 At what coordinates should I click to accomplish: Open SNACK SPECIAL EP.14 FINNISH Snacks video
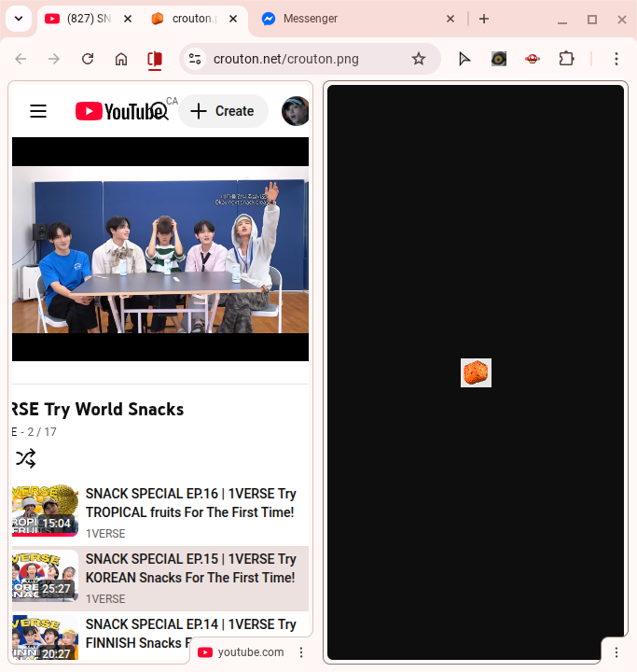pos(190,634)
